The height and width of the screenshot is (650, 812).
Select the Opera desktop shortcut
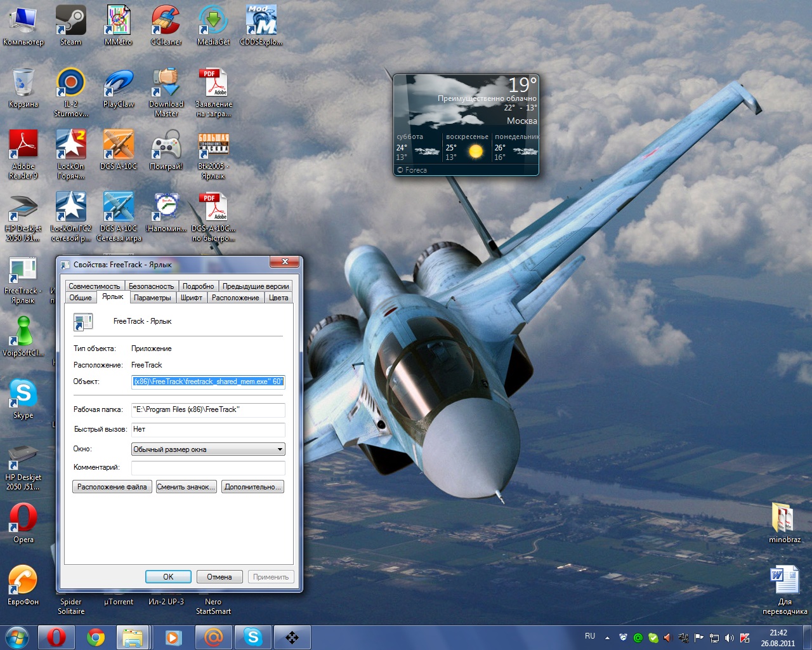pyautogui.click(x=23, y=523)
